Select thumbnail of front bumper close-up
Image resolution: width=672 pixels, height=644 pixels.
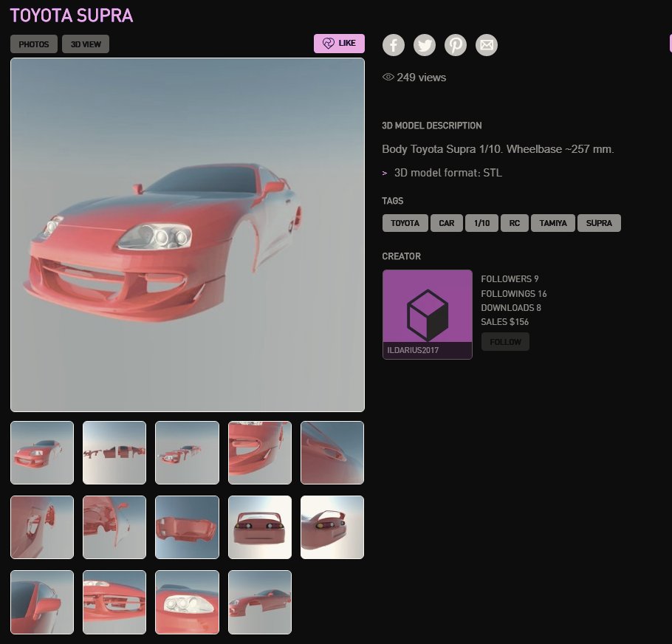[260, 453]
